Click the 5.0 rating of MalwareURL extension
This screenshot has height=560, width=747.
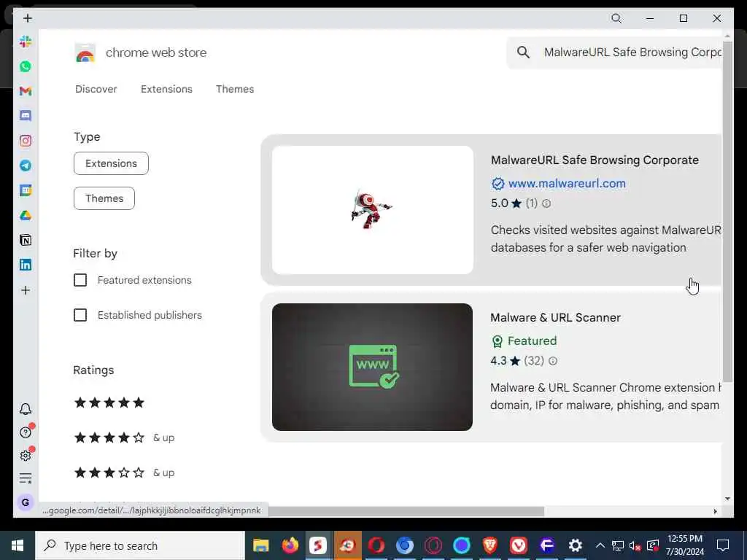[499, 203]
